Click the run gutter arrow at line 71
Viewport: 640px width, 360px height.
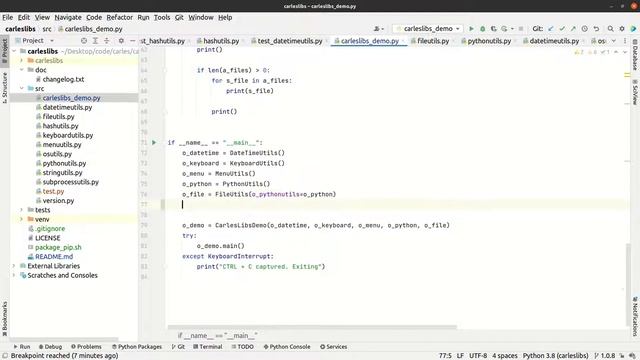tap(154, 142)
